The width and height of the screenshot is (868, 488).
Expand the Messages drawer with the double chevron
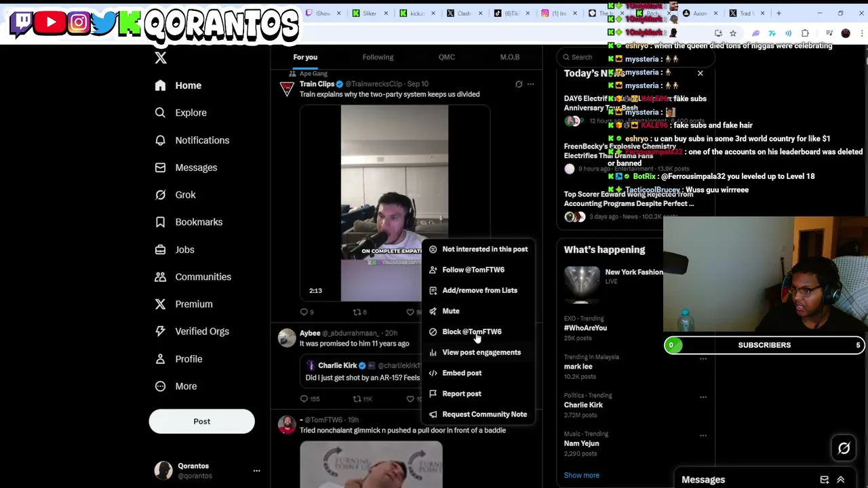[841, 480]
